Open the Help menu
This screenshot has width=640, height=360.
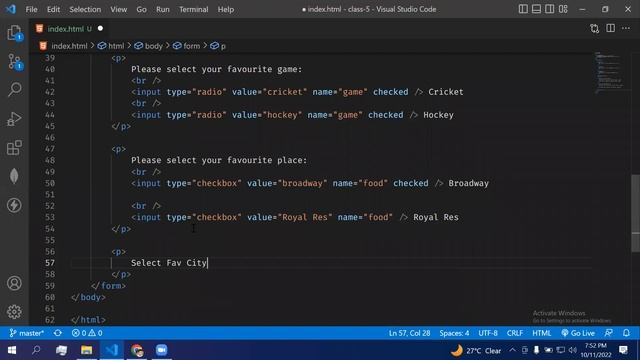[226, 9]
